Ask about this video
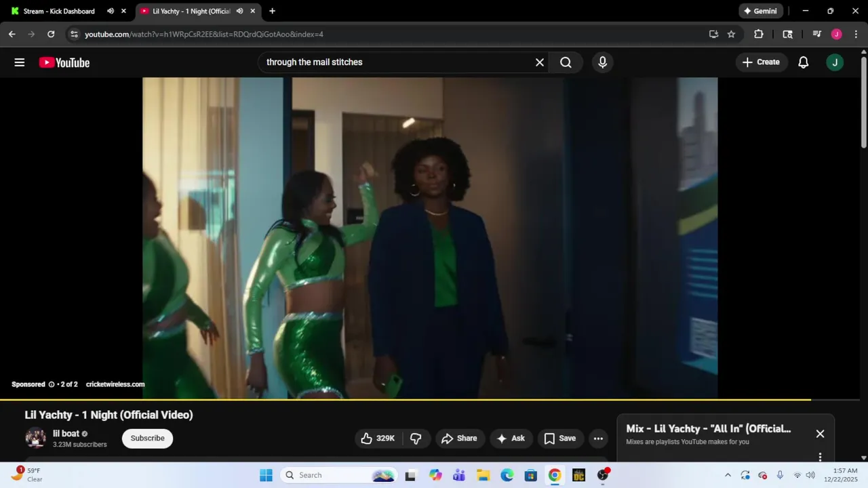 (x=511, y=439)
